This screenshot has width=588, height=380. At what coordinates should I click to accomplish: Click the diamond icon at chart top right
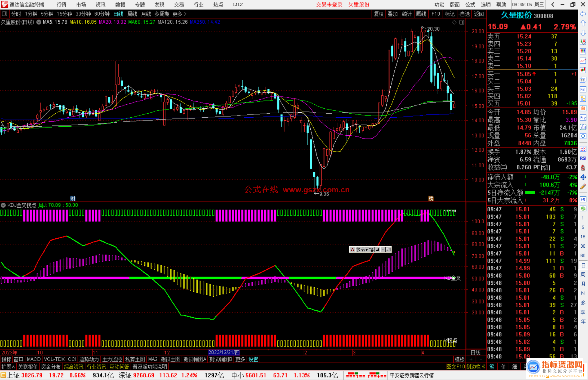[454, 22]
